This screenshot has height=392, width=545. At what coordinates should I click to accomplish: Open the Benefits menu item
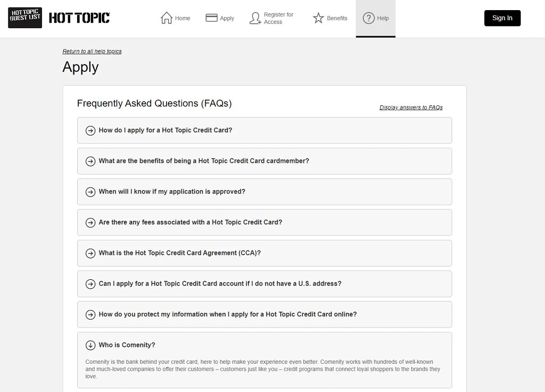click(x=330, y=18)
